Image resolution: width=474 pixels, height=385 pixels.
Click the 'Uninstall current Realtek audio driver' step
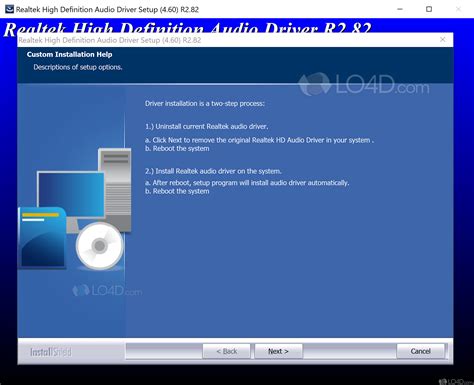point(207,127)
